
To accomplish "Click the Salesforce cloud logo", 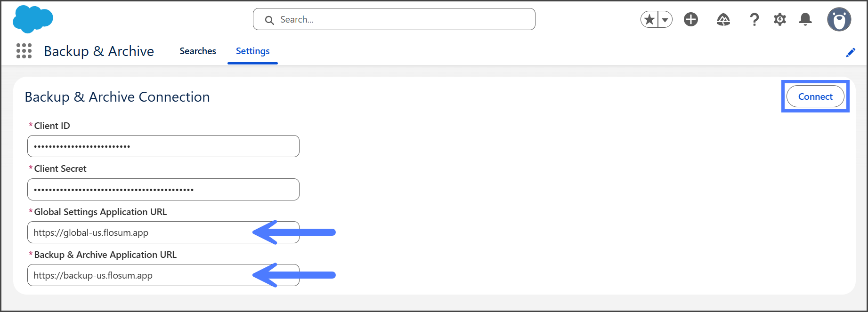I will point(33,19).
